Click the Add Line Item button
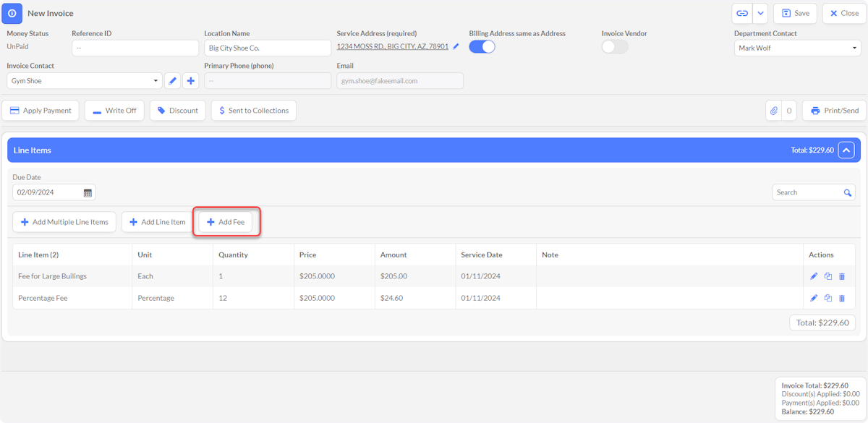 click(x=157, y=222)
